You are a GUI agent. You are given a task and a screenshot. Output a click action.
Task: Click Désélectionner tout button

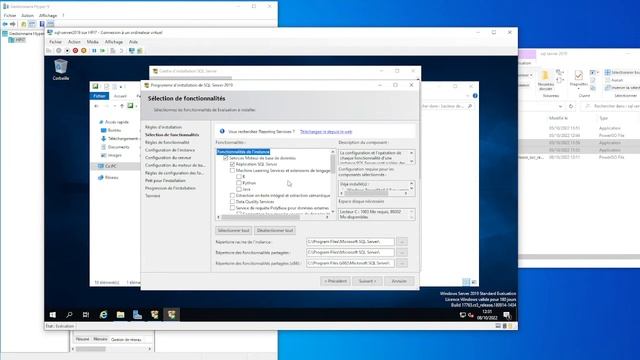point(275,231)
